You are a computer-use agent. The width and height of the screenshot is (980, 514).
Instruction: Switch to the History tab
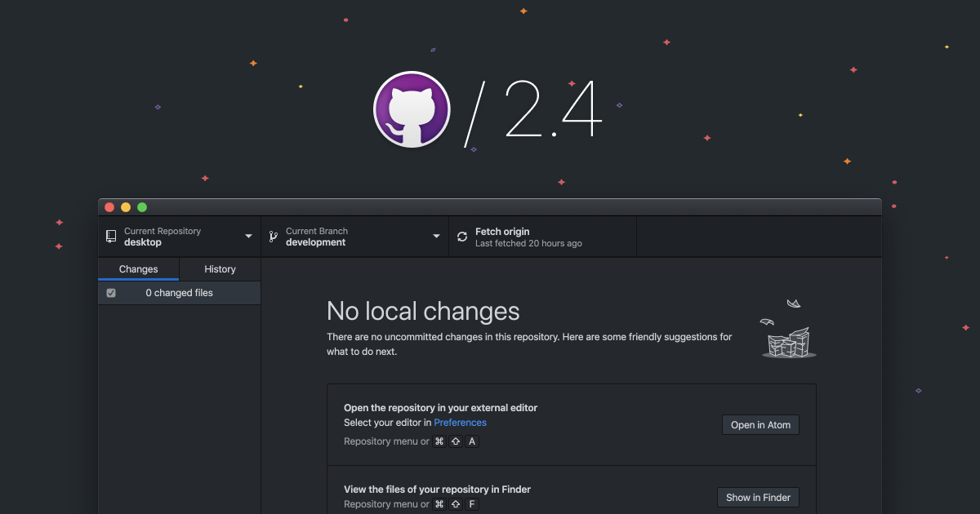click(x=219, y=268)
